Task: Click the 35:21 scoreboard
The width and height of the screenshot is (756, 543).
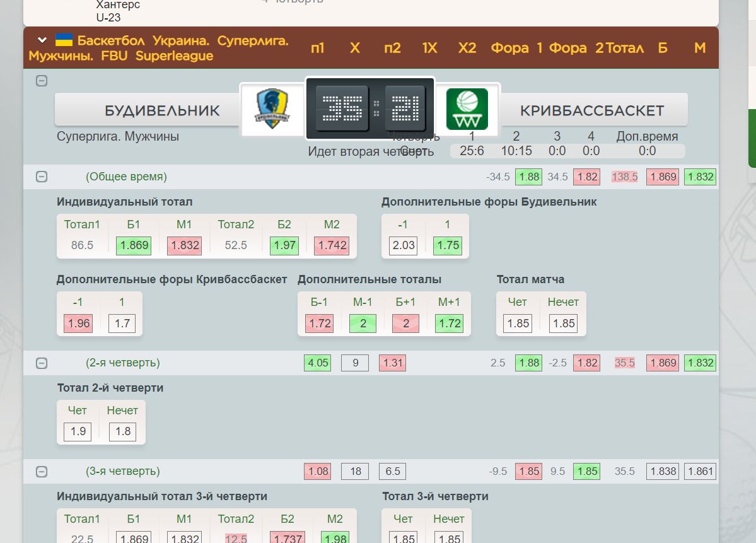Action: click(370, 108)
